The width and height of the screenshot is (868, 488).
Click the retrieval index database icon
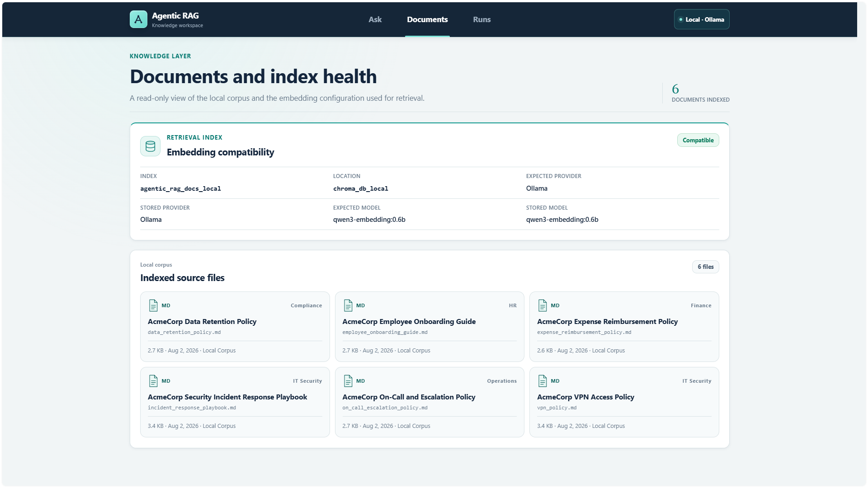coord(150,146)
